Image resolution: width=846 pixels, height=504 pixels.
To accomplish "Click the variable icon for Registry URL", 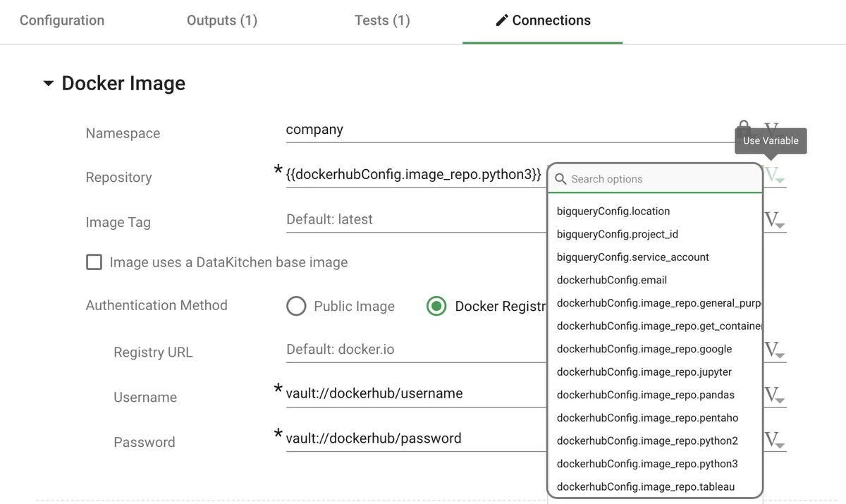I will pyautogui.click(x=774, y=350).
